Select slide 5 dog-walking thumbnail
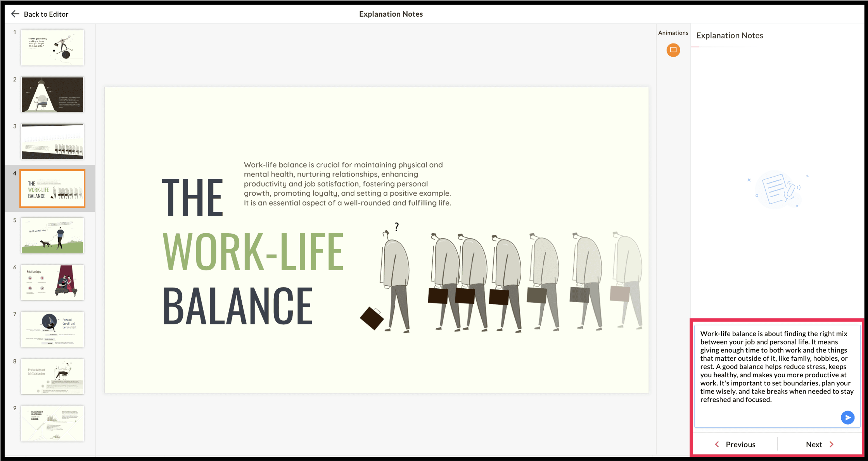 pyautogui.click(x=52, y=236)
